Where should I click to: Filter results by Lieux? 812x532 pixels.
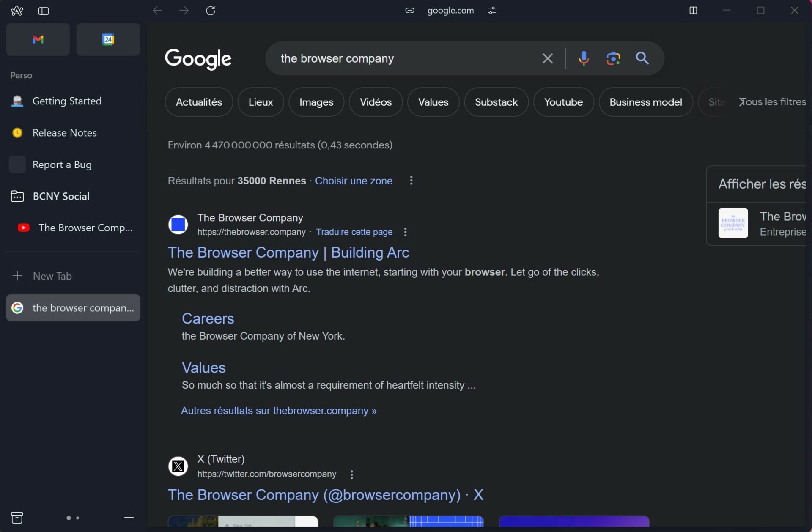pyautogui.click(x=261, y=102)
